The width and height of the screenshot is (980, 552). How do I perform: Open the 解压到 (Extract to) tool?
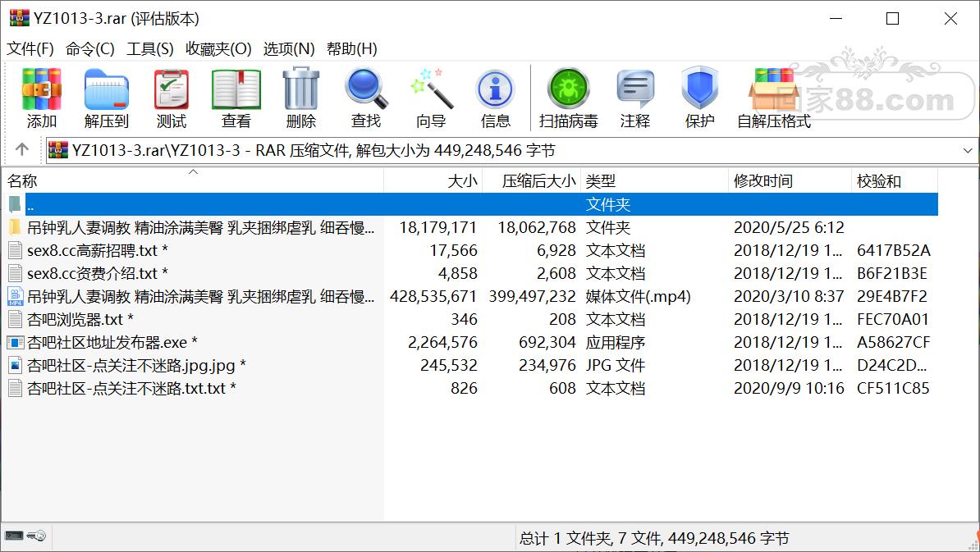coord(106,98)
